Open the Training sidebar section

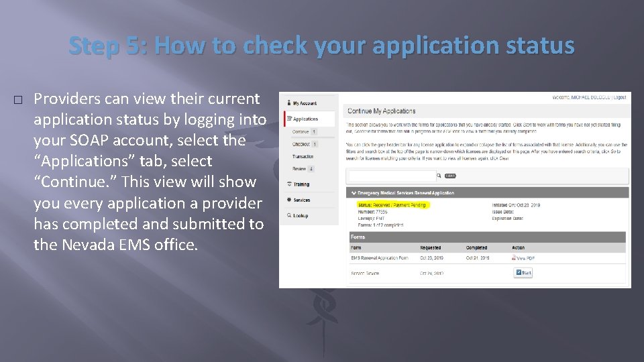[x=301, y=184]
